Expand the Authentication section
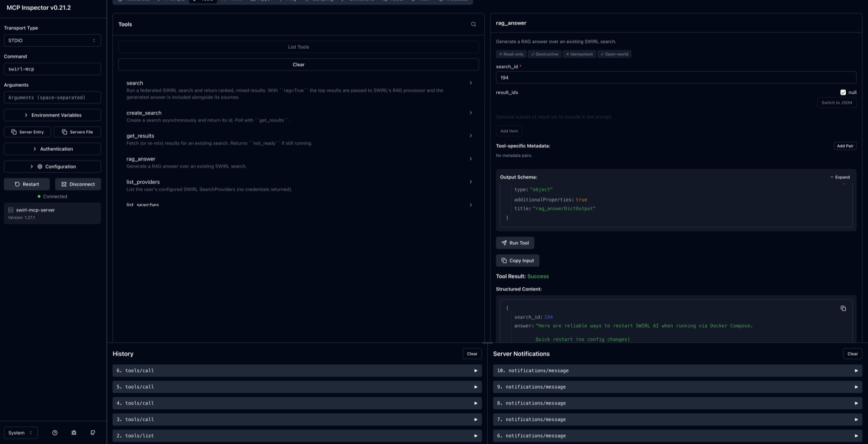868x444 pixels. click(x=52, y=149)
